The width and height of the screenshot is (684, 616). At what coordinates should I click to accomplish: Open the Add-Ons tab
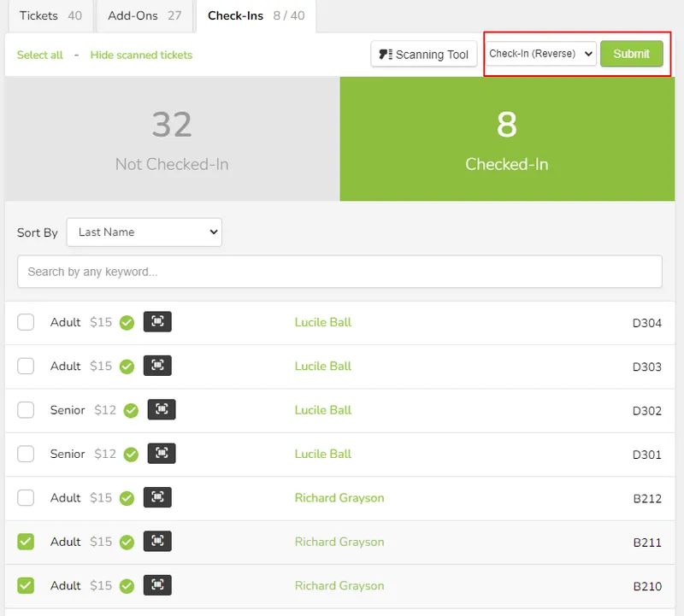(144, 15)
